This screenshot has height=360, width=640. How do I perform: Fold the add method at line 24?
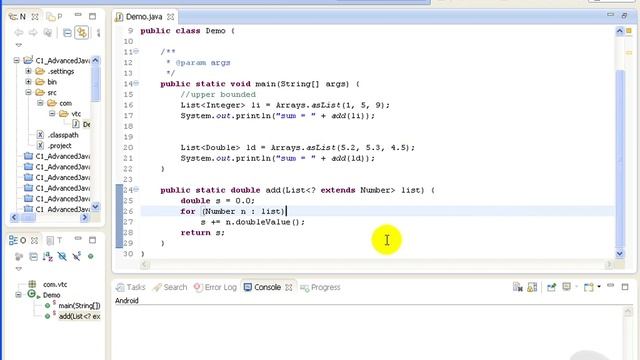coord(136,189)
